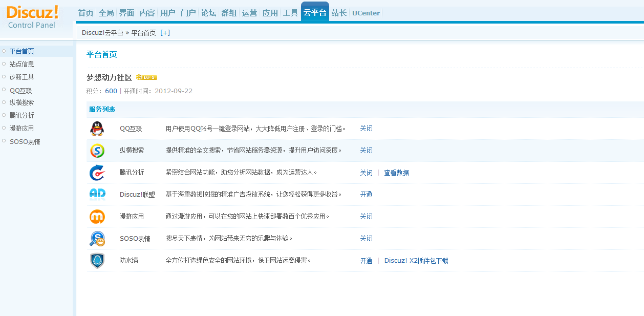
Task: Click Discuz!云平台 in the breadcrumb
Action: (102, 33)
